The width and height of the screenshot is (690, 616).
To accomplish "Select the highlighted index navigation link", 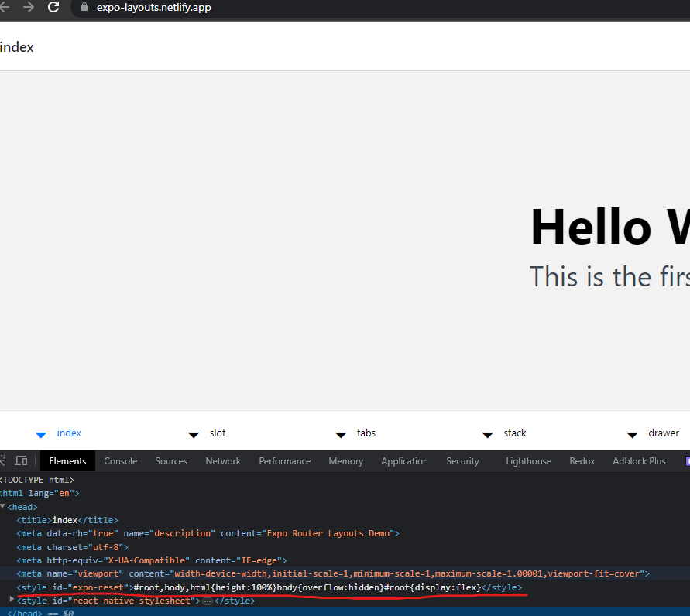I will pyautogui.click(x=69, y=433).
